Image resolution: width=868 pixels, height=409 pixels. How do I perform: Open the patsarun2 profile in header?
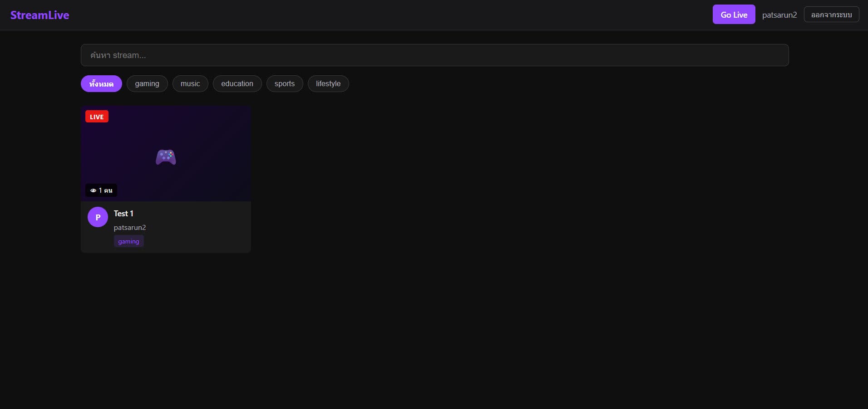(x=779, y=15)
